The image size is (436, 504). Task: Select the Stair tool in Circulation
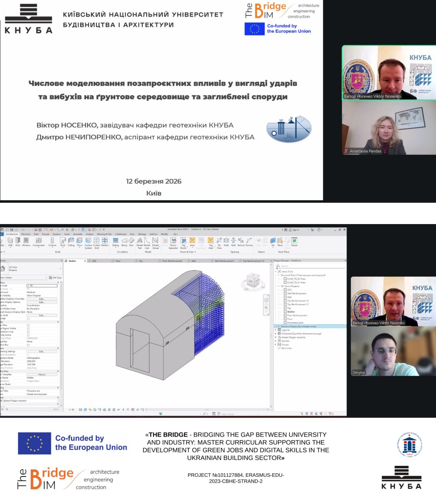click(131, 242)
